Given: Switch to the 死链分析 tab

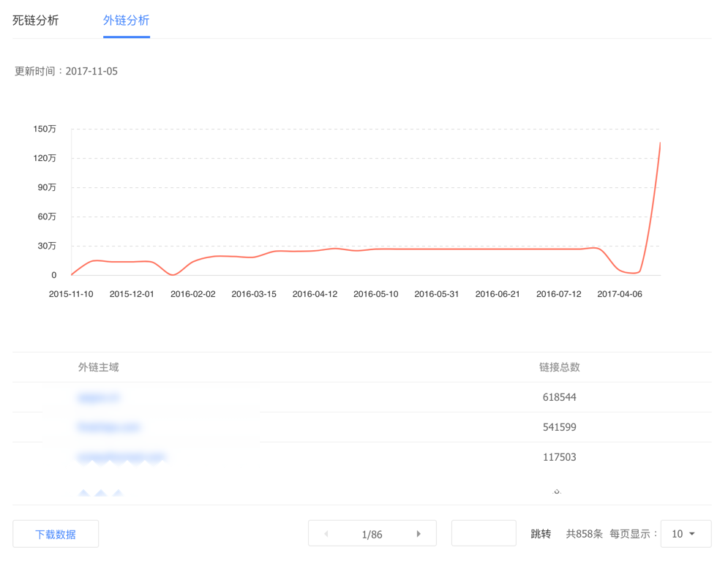Looking at the screenshot, I should (x=36, y=20).
